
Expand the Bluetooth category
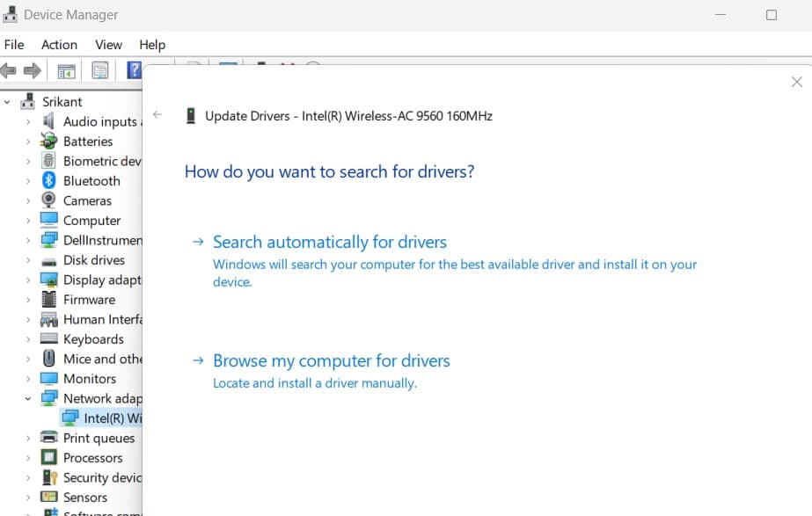tap(28, 181)
